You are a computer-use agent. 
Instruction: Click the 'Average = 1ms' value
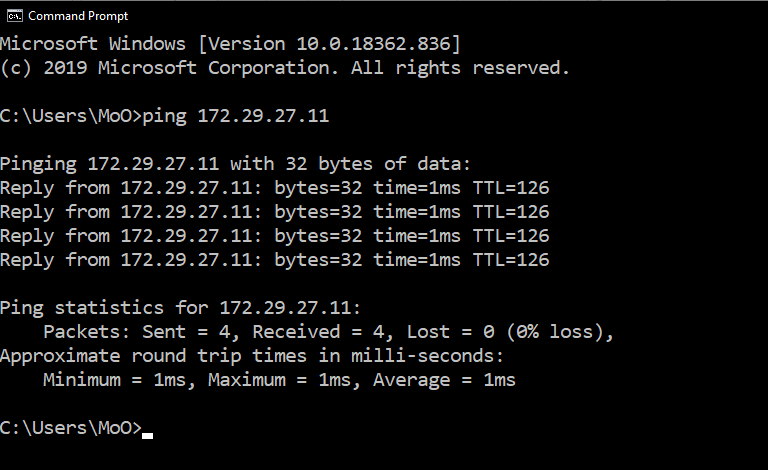444,380
